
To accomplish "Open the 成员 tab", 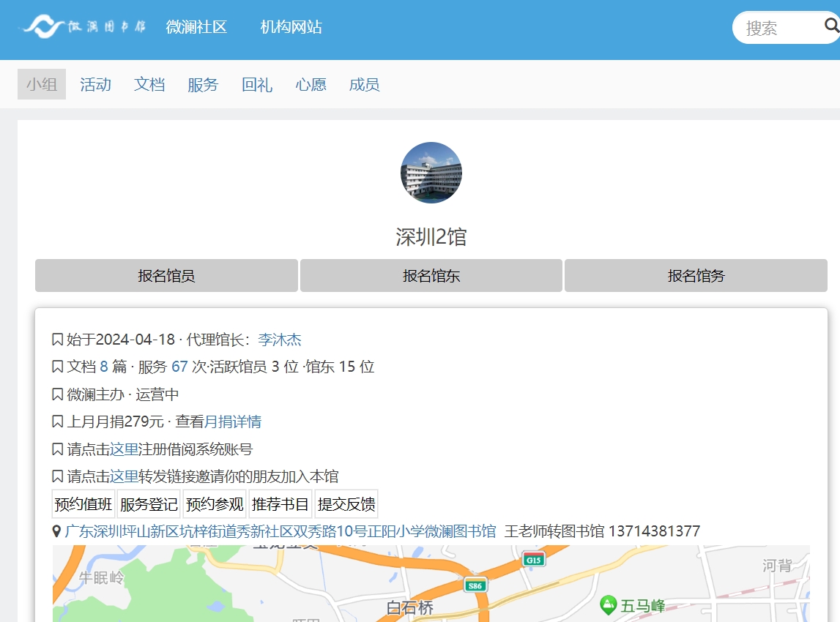I will tap(364, 85).
